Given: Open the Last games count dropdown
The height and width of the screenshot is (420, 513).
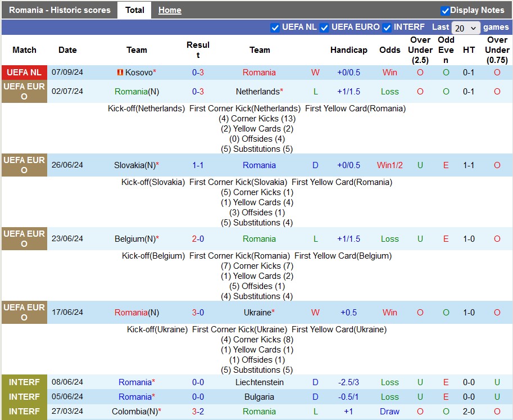Looking at the screenshot, I should click(x=466, y=28).
